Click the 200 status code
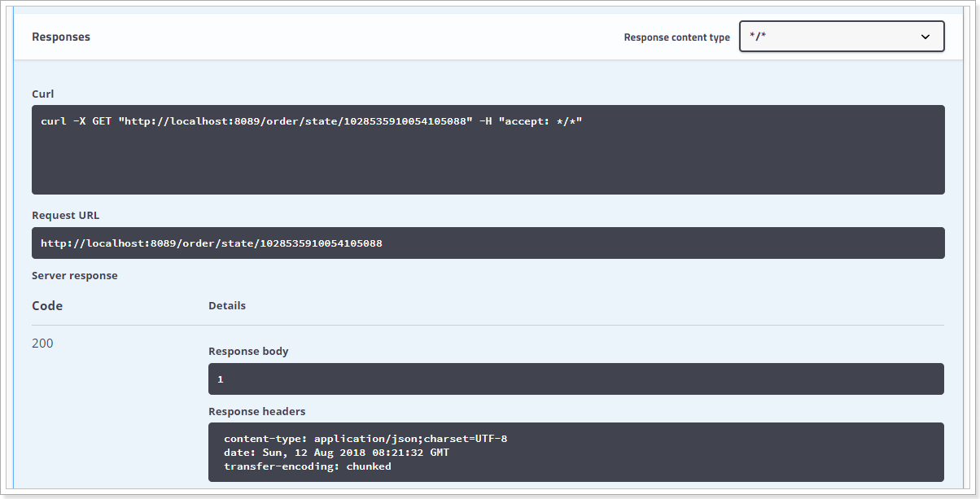This screenshot has width=980, height=499. pyautogui.click(x=42, y=344)
